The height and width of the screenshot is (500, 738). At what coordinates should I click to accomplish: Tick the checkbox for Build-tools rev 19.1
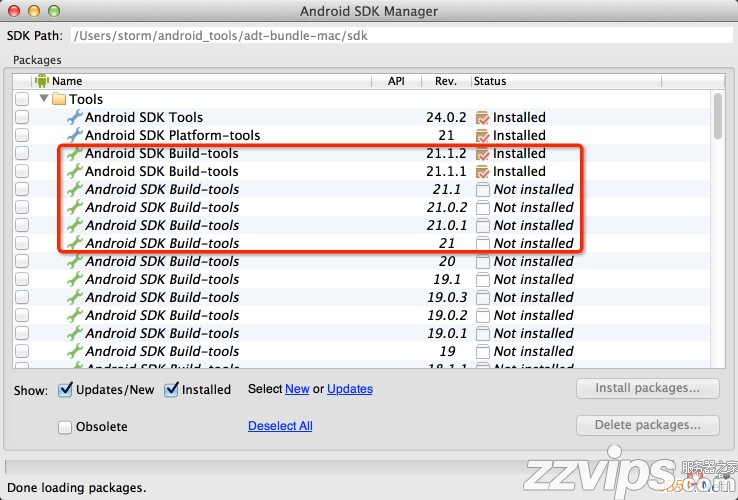22,279
